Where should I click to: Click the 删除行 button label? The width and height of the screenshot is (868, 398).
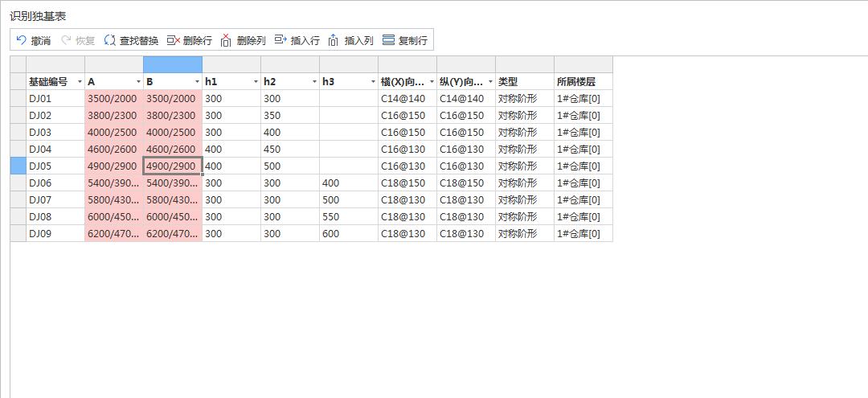[x=198, y=40]
